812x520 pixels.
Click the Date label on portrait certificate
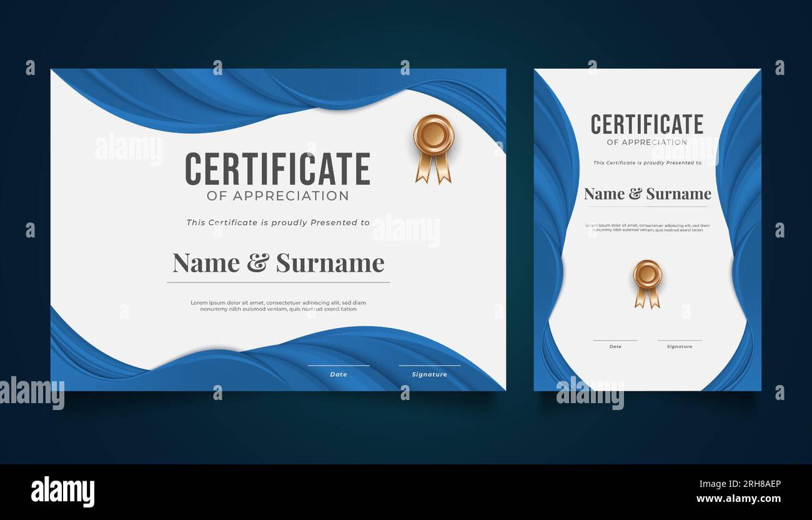coord(615,346)
